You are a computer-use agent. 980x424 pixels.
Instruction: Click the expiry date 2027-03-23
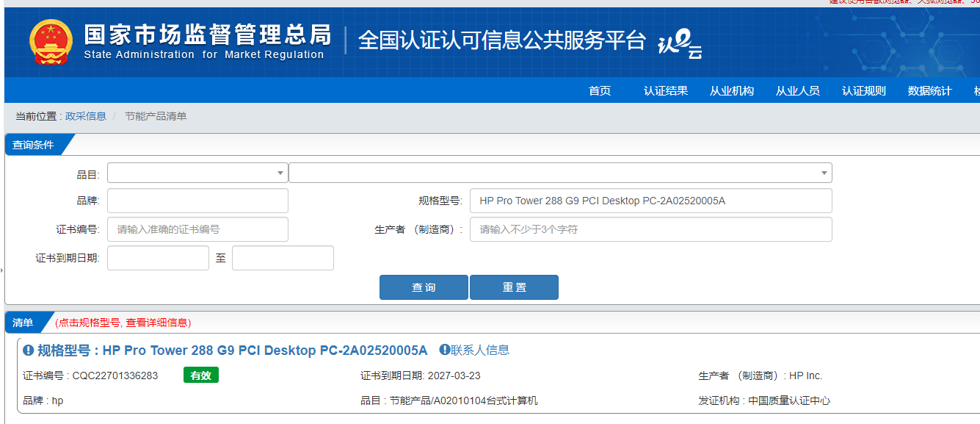(x=454, y=376)
